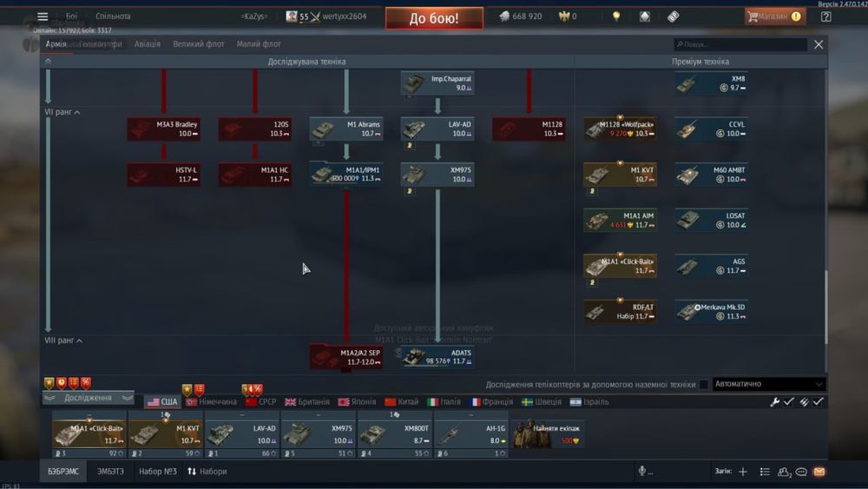This screenshot has width=868, height=489.
Task: Select the M60 AMBT premium vehicle
Action: (712, 175)
